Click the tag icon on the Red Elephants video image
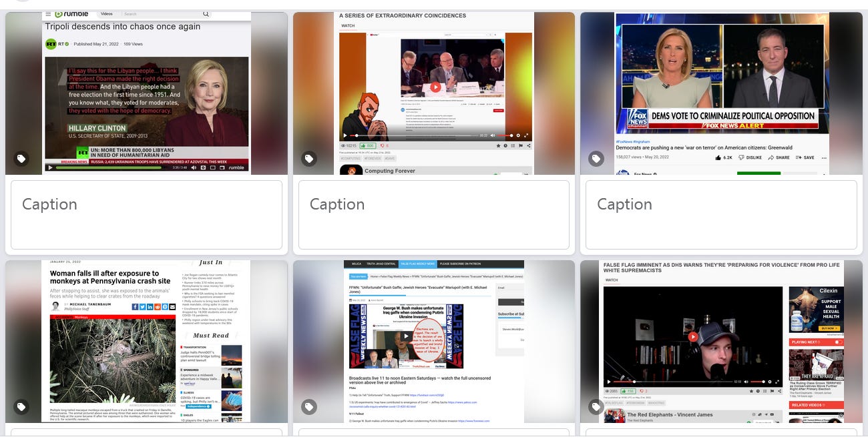Viewport: 868px width, 441px height. tap(596, 406)
